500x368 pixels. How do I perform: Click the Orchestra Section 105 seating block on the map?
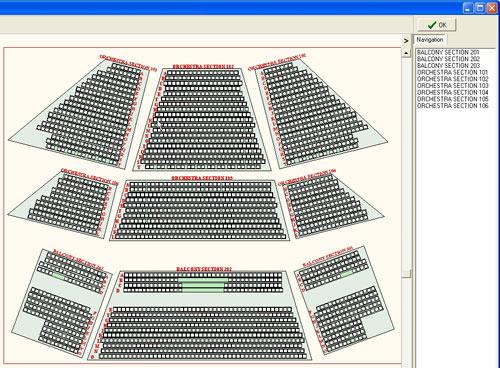click(199, 210)
